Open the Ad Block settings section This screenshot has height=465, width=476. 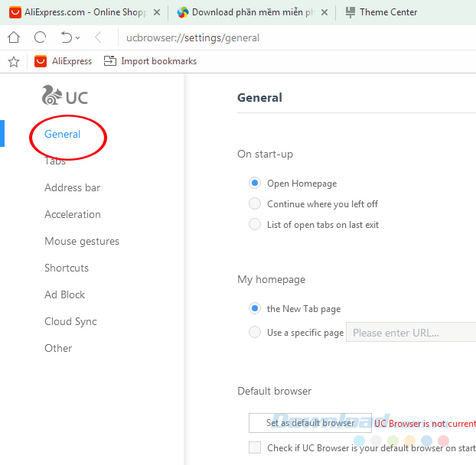[65, 294]
